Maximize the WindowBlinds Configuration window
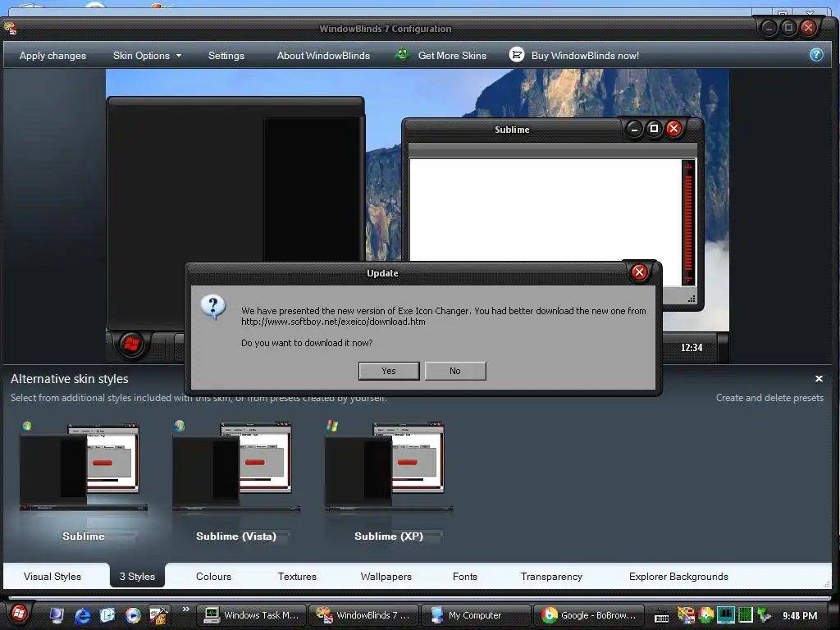 coord(788,27)
